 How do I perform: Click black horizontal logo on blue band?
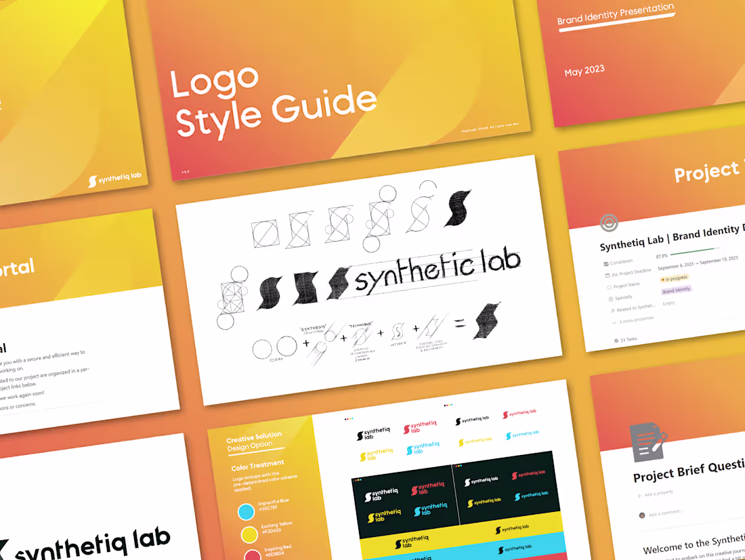(x=515, y=548)
